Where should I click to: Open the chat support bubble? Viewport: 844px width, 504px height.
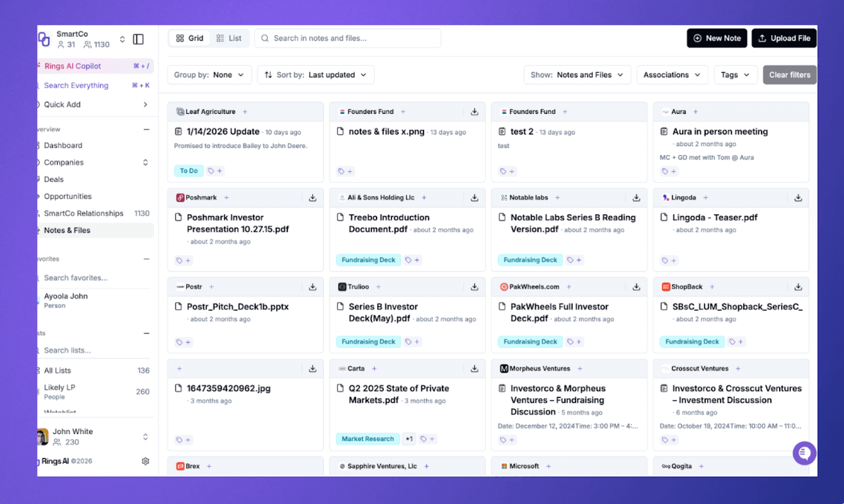pos(804,453)
